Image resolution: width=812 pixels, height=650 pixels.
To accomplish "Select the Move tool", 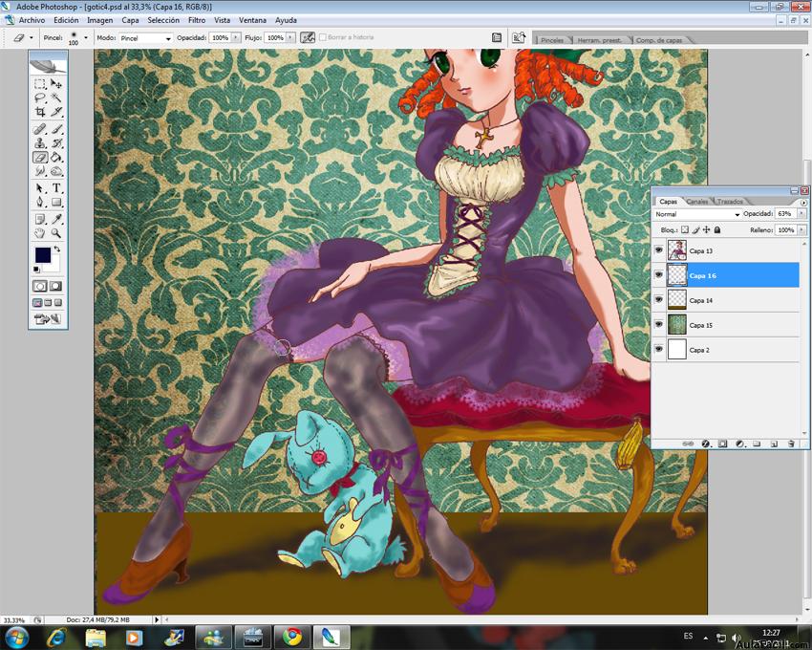I will click(56, 84).
